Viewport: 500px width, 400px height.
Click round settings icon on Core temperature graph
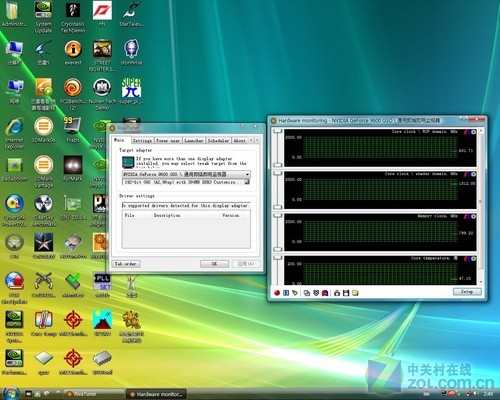473,258
